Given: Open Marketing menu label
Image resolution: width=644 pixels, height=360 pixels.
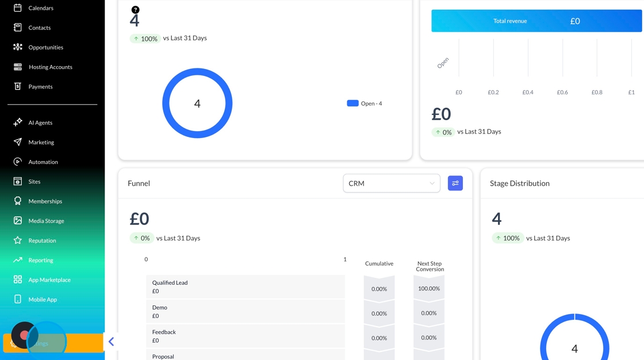Looking at the screenshot, I should (x=41, y=142).
